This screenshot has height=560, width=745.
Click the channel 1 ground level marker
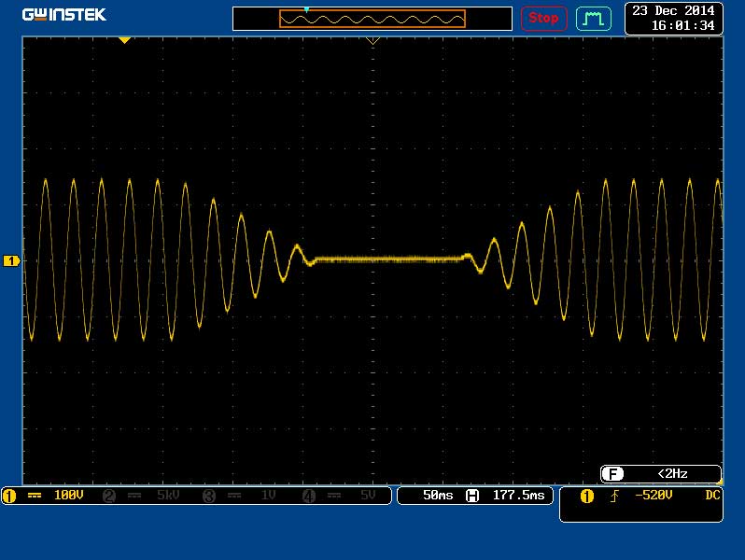click(11, 261)
